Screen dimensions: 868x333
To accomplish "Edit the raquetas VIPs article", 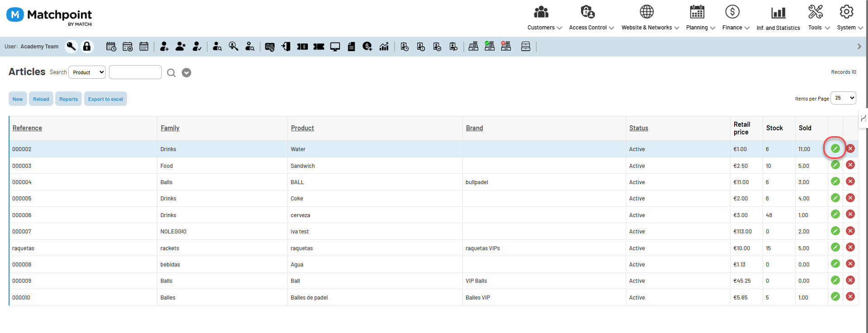I will pyautogui.click(x=835, y=247).
